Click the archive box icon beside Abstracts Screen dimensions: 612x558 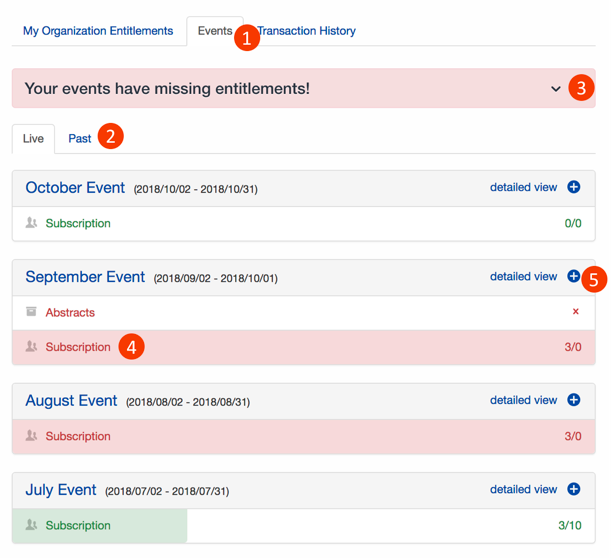(x=31, y=311)
